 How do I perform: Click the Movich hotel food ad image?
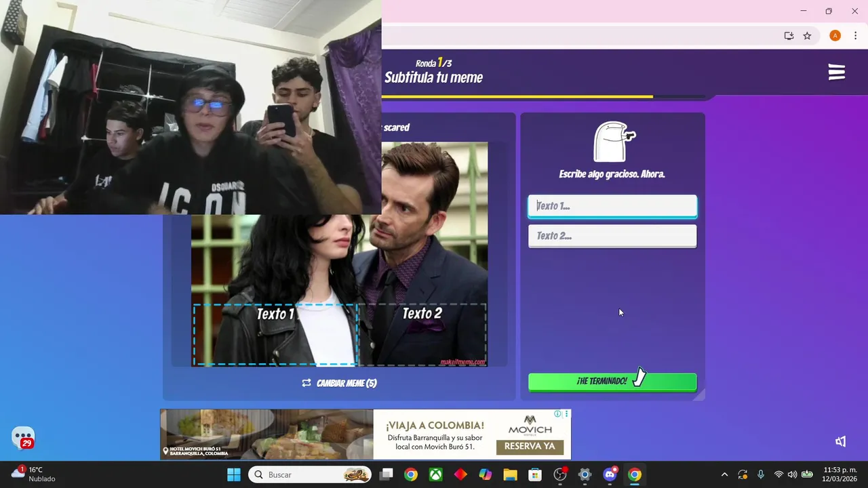(x=267, y=434)
